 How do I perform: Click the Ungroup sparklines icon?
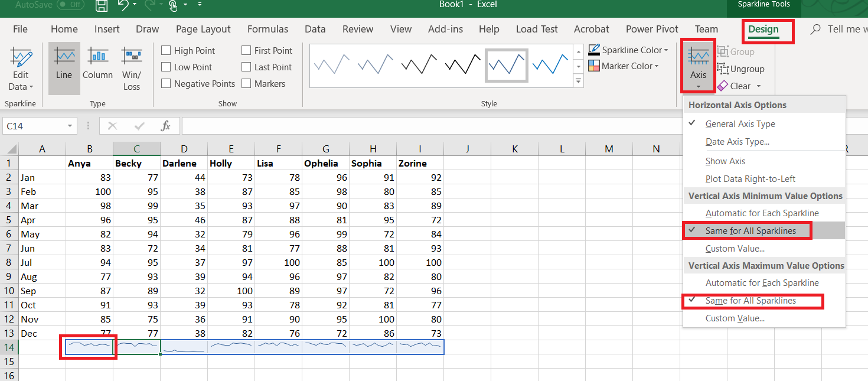coord(723,69)
